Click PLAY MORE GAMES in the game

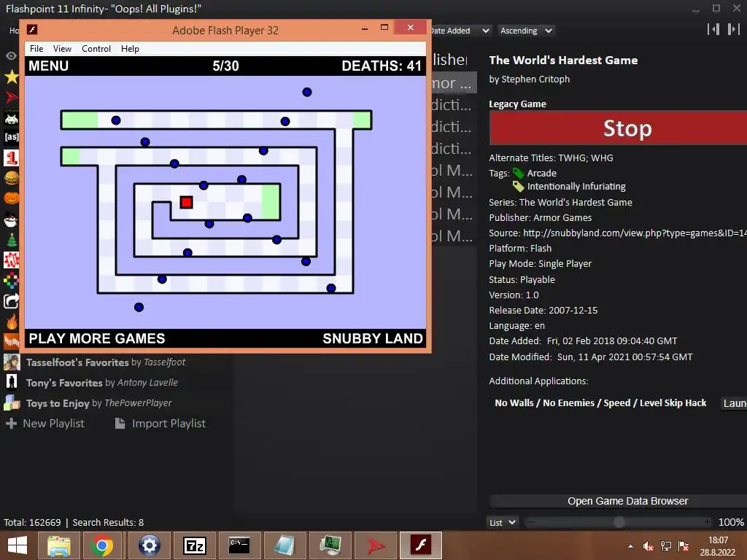[x=97, y=338]
